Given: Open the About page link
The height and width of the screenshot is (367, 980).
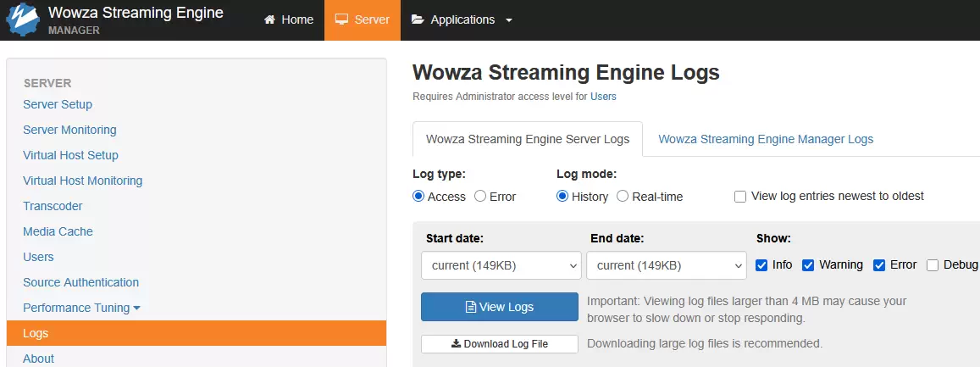Looking at the screenshot, I should point(38,359).
